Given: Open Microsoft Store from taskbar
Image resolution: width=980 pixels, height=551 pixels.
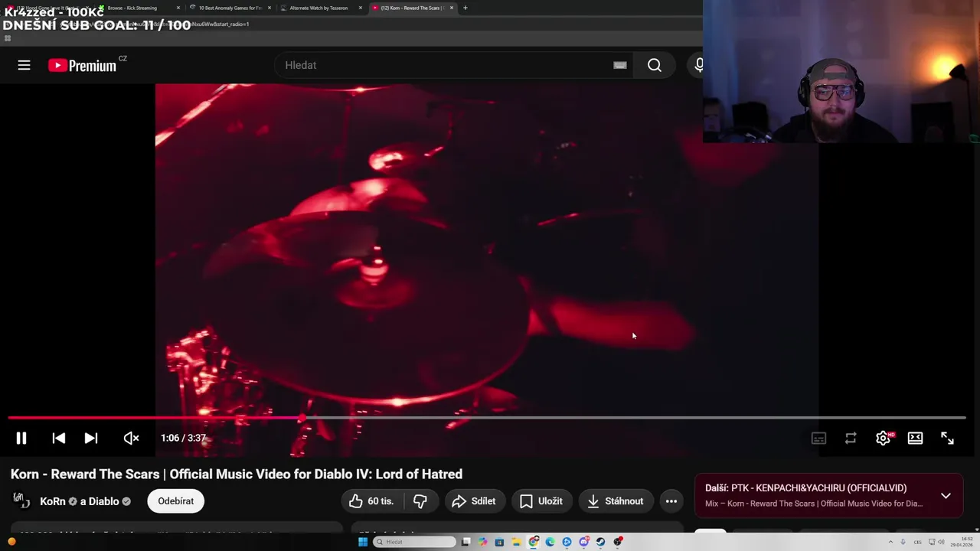Looking at the screenshot, I should (x=499, y=542).
